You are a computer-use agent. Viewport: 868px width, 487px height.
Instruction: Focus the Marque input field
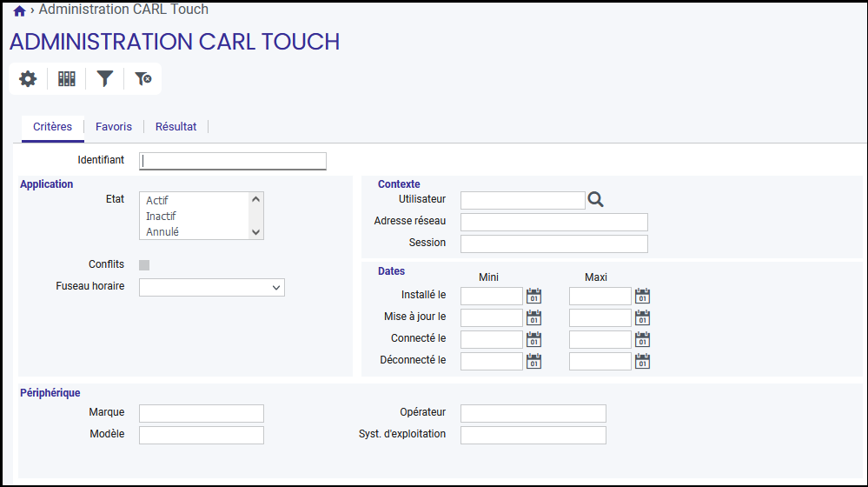[x=202, y=413]
